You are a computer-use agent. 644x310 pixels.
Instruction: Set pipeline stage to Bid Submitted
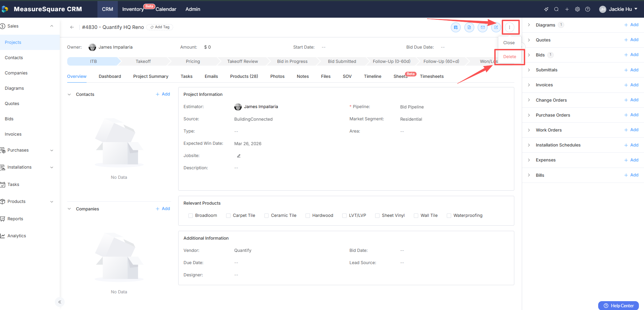coord(342,62)
